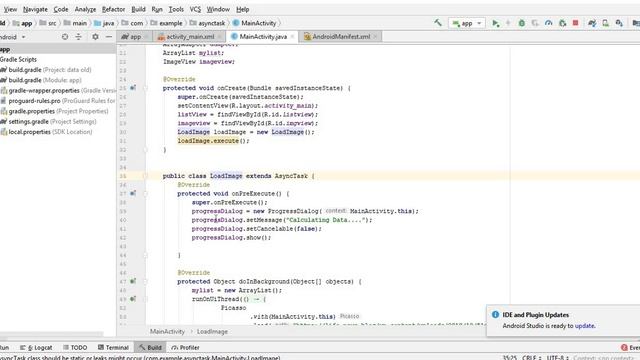
Task: Open the Logcat tool window
Action: pos(36,347)
